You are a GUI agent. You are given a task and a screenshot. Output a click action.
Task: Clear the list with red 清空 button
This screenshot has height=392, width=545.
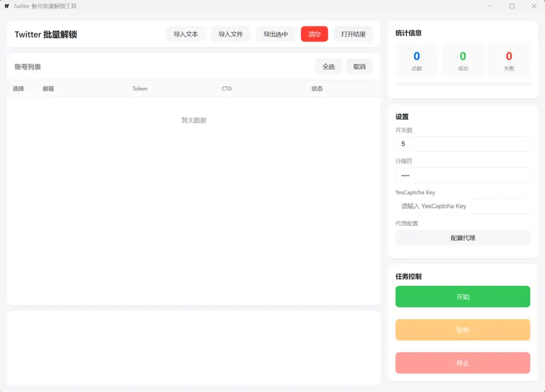[x=314, y=34]
